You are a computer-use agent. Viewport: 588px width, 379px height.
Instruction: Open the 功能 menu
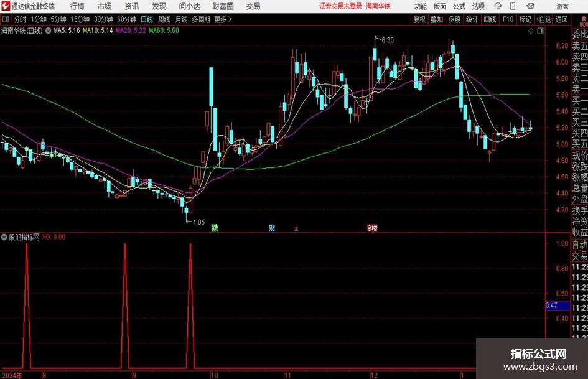coord(421,6)
